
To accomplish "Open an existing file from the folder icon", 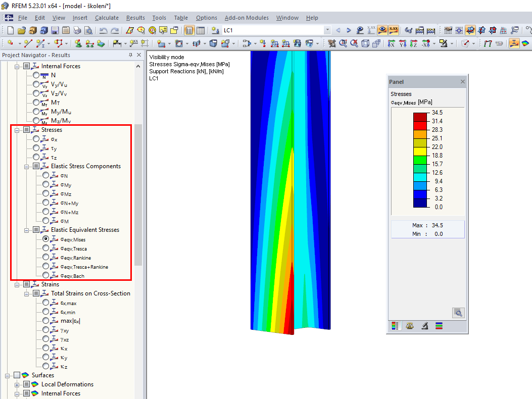I will [22, 30].
